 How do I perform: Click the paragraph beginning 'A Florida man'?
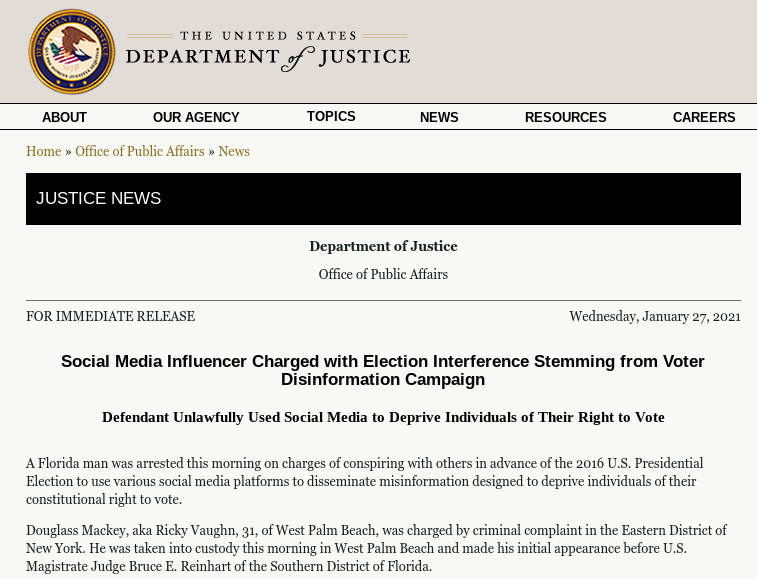point(364,481)
